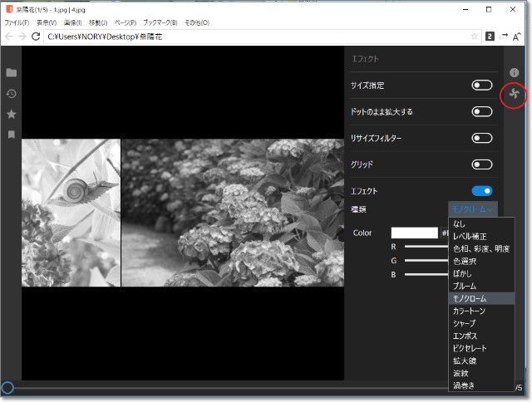Image resolution: width=532 pixels, height=402 pixels.
Task: Click the white Color swatch
Action: (414, 233)
